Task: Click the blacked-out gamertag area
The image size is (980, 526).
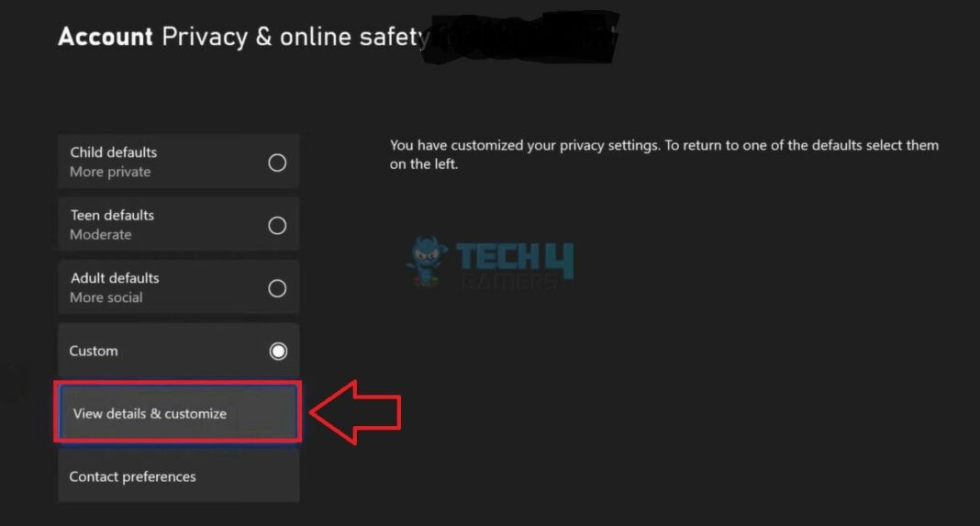Action: (520, 38)
